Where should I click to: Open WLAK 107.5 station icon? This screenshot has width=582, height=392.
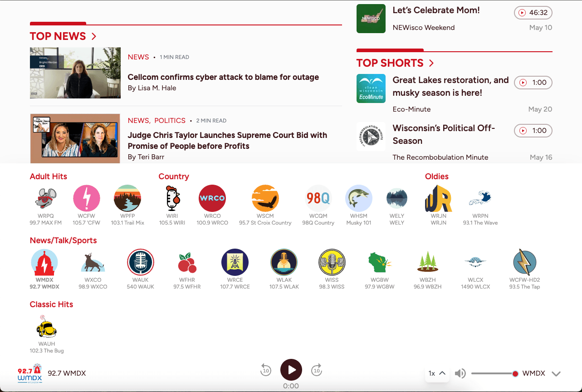click(284, 262)
